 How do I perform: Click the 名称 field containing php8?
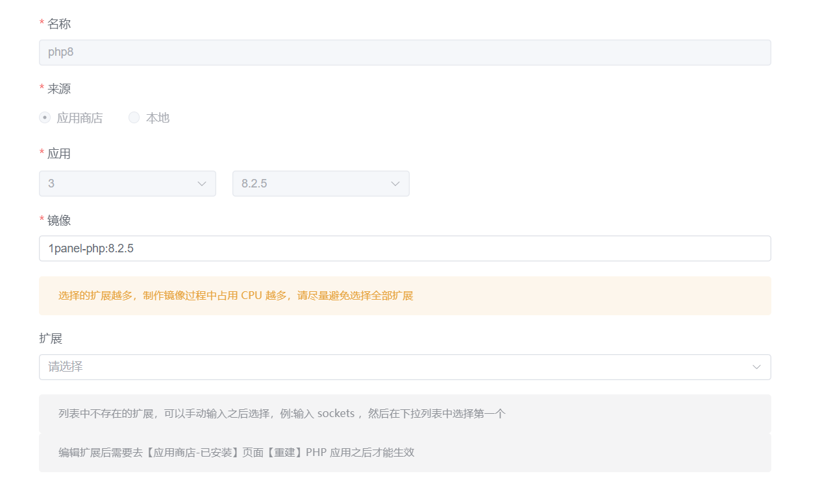[x=404, y=53]
